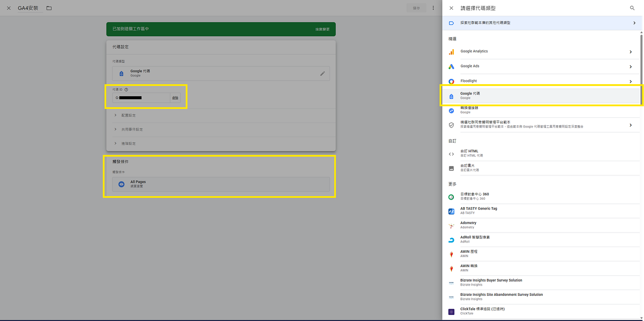Click the pencil edit icon for Google 代碼
The height and width of the screenshot is (321, 644).
click(x=322, y=73)
